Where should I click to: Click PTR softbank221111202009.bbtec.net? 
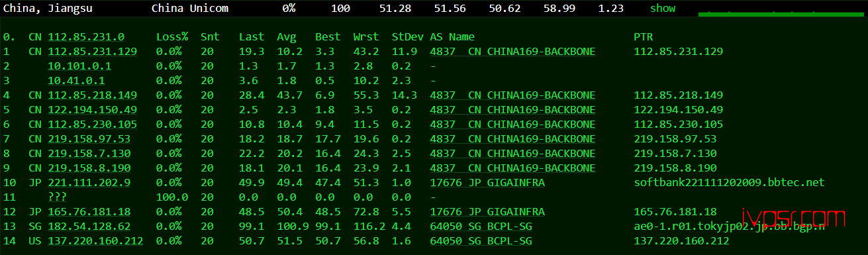tap(729, 183)
